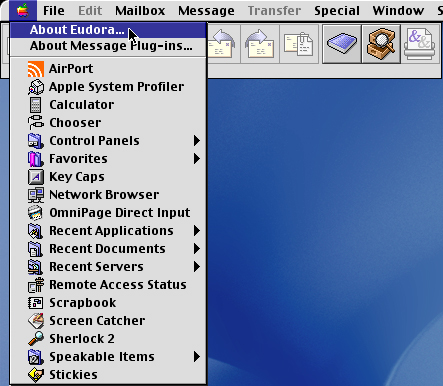Select the Sherlock 2 label
The height and width of the screenshot is (386, 443).
[x=82, y=339]
